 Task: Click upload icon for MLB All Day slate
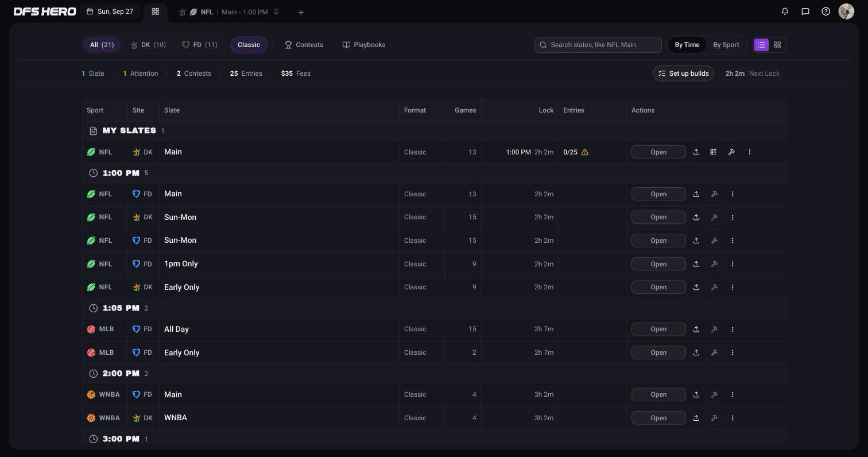coord(696,329)
